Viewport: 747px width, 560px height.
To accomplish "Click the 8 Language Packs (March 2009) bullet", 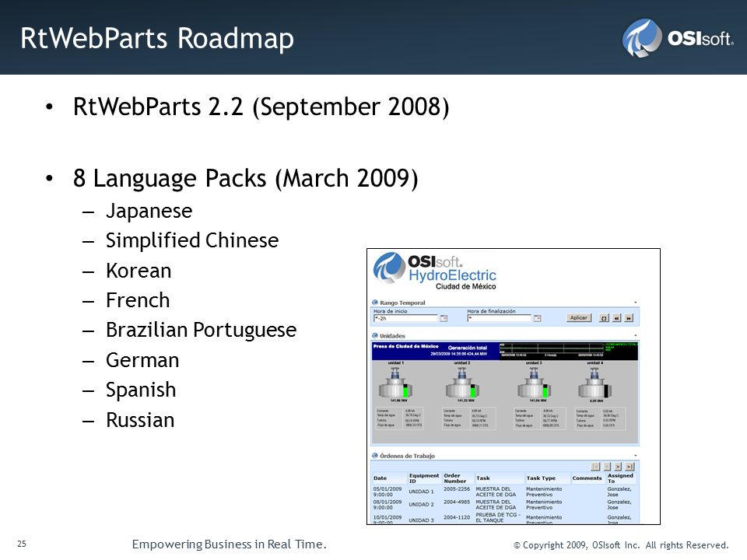I will pos(245,179).
